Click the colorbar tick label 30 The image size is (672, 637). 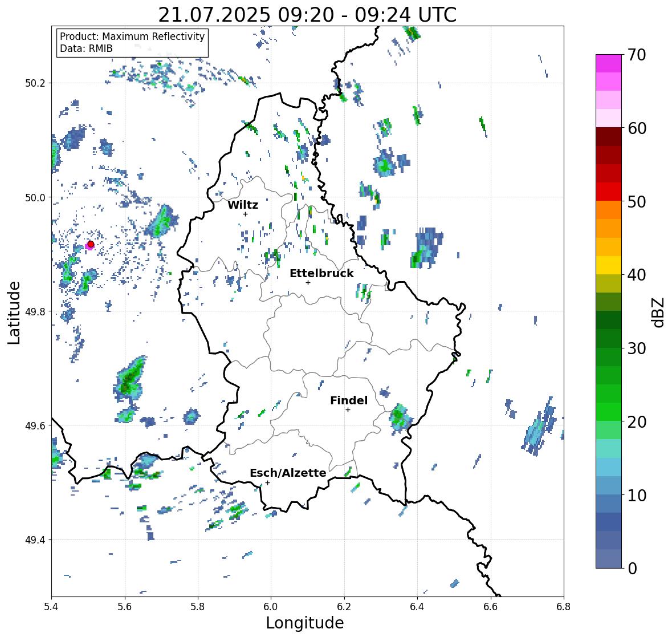tap(637, 348)
